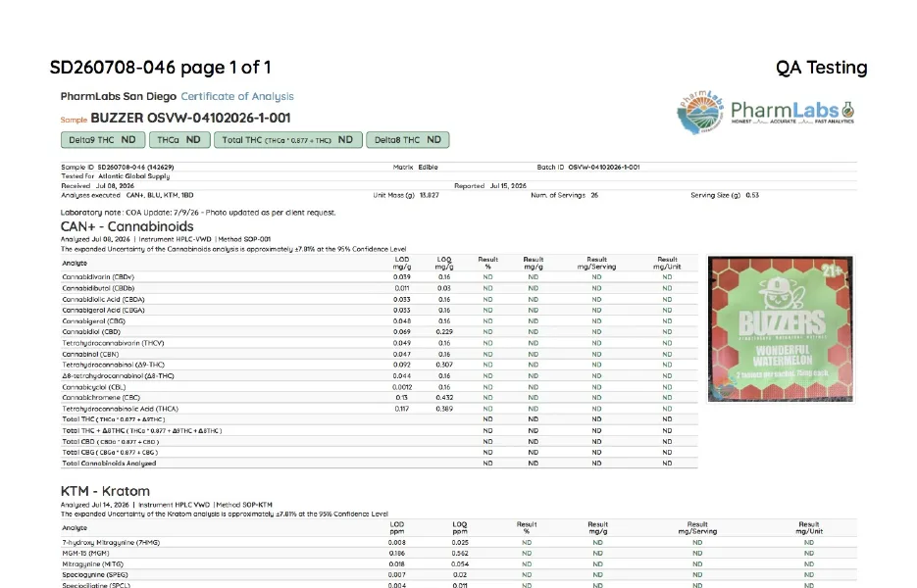Click the "Total Cannabinoids Analyzed" row label

tap(109, 463)
